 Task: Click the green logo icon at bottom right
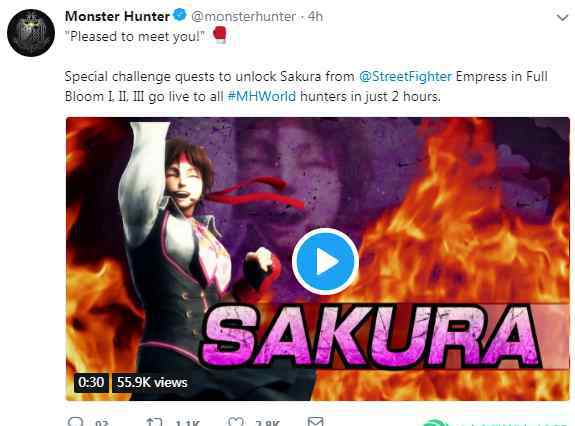(435, 423)
